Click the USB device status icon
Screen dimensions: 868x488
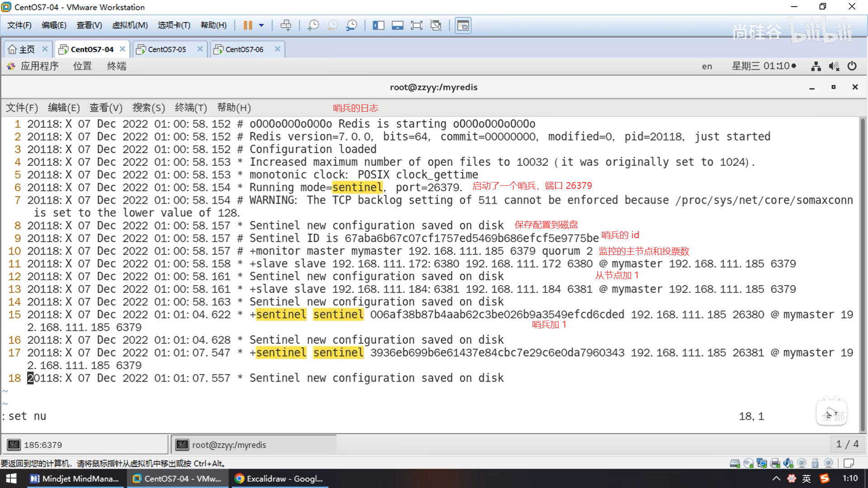[x=815, y=463]
